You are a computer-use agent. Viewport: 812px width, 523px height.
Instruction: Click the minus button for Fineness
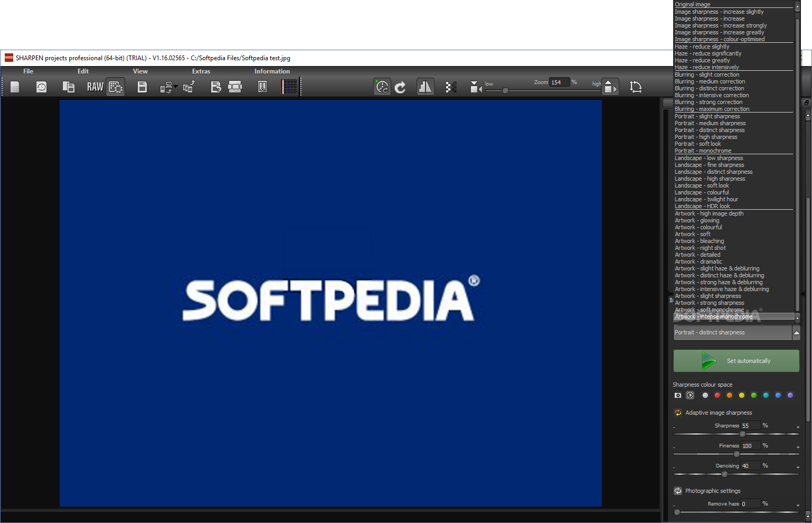[674, 447]
